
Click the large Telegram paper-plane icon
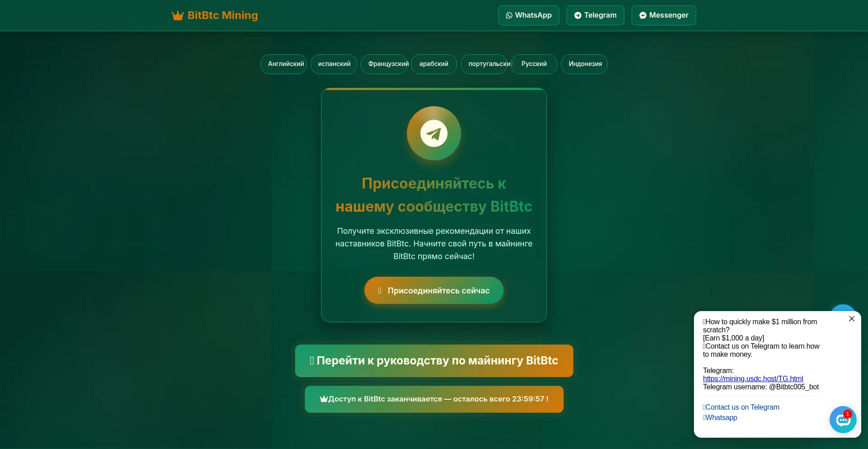click(434, 133)
